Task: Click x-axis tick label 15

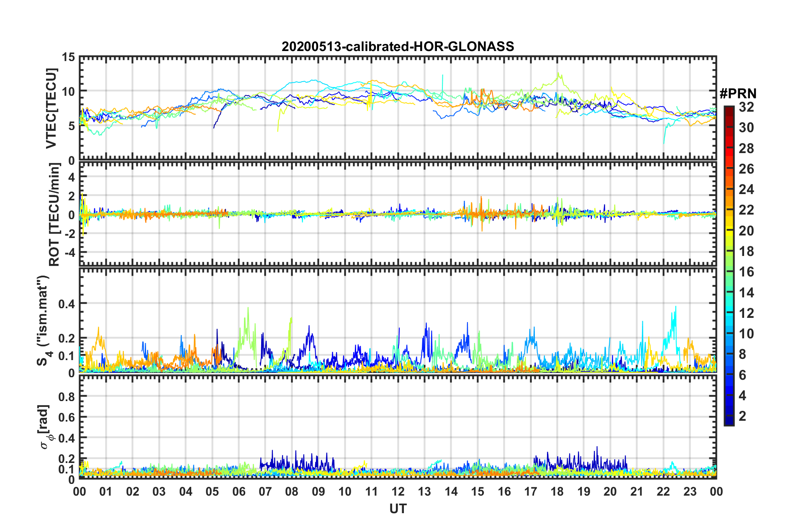Action: click(x=478, y=491)
